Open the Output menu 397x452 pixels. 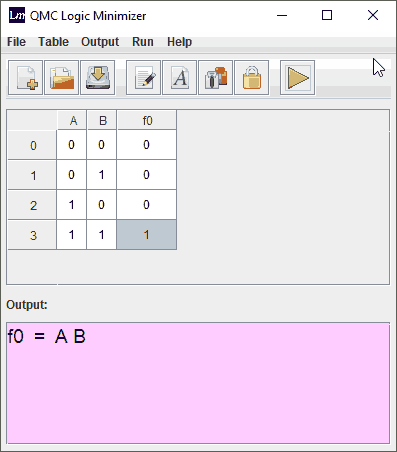pyautogui.click(x=100, y=42)
